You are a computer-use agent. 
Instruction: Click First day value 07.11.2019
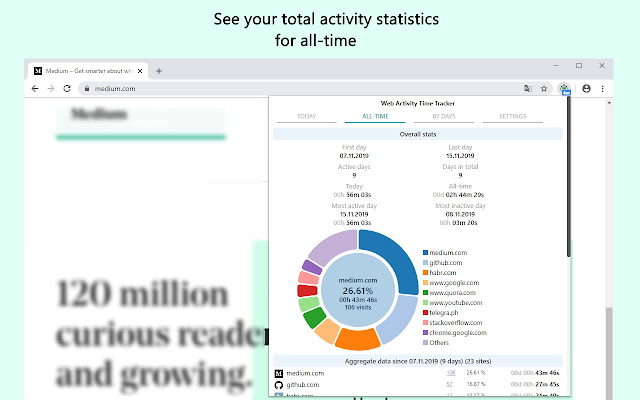point(354,156)
